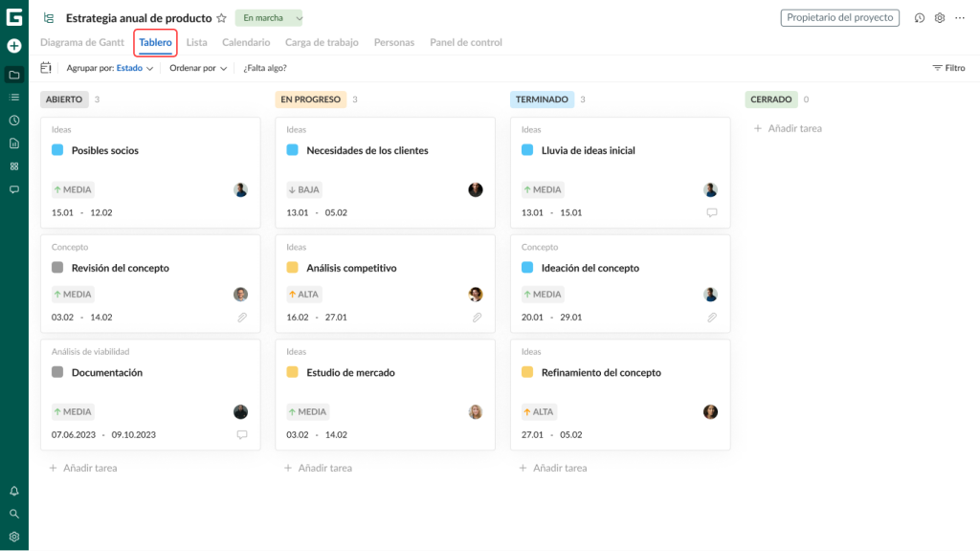Click the assignee avatar on Estudio de mercado
This screenshot has width=980, height=551.
coord(476,411)
